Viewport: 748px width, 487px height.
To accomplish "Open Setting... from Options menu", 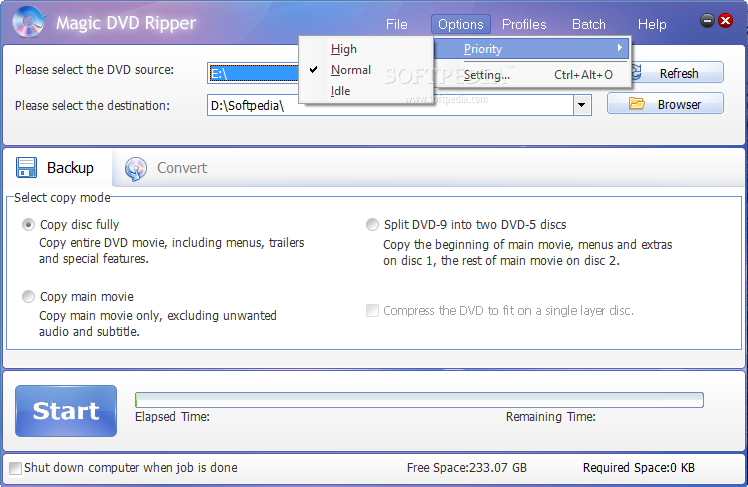I will (532, 75).
